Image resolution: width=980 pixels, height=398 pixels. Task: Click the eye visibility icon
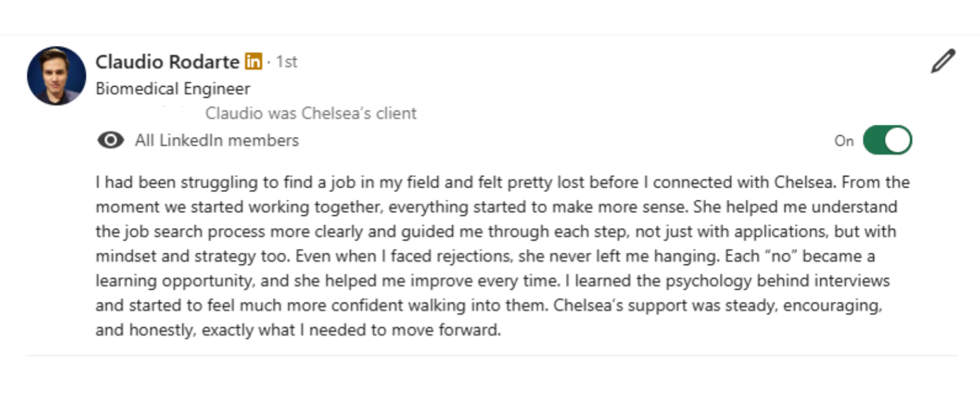click(111, 140)
